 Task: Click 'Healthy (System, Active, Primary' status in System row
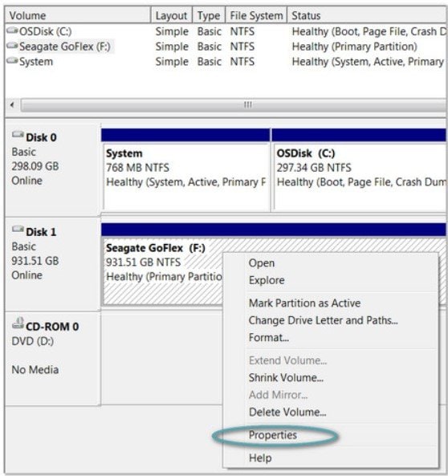point(368,62)
